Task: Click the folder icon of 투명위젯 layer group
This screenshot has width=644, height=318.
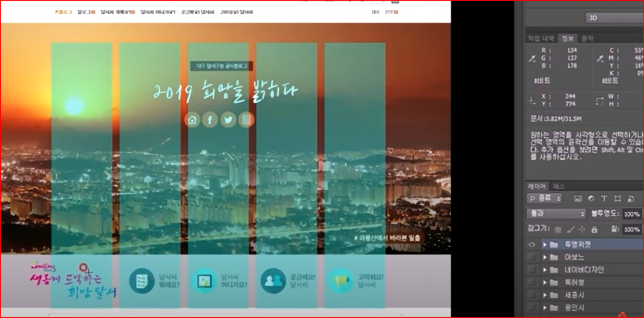Action: (554, 245)
